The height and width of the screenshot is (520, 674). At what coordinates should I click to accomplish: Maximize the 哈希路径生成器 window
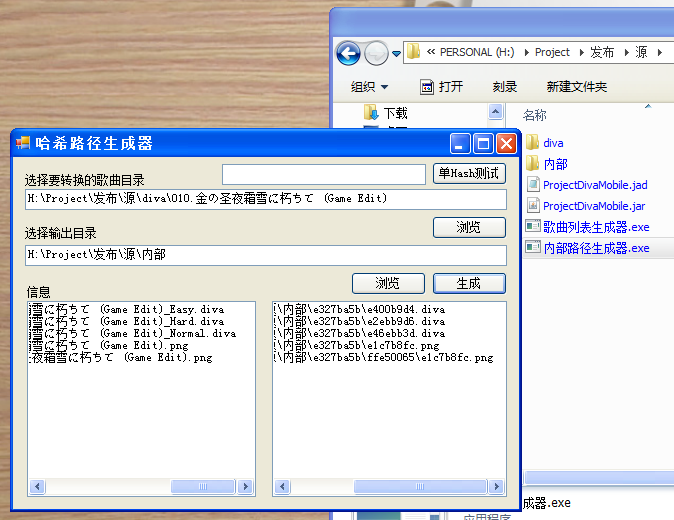483,144
